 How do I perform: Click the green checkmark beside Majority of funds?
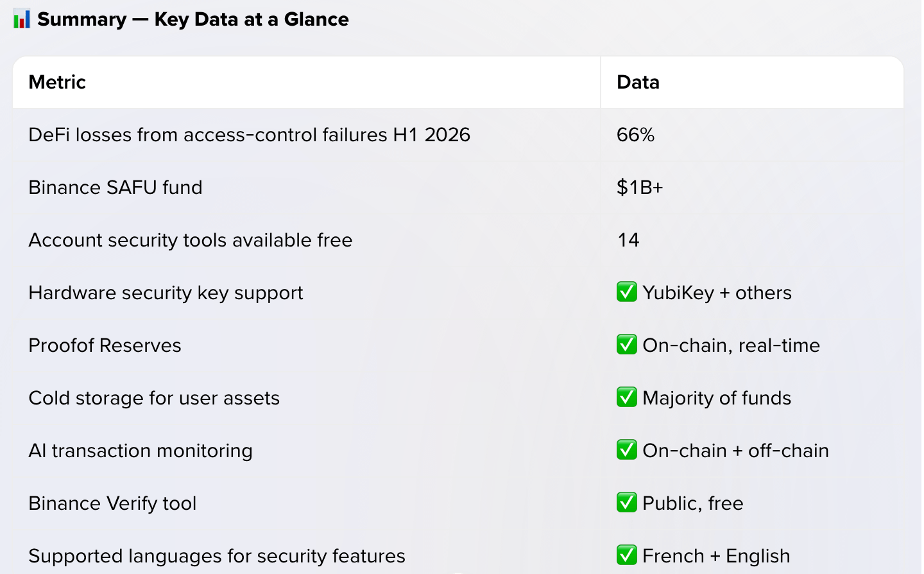627,397
